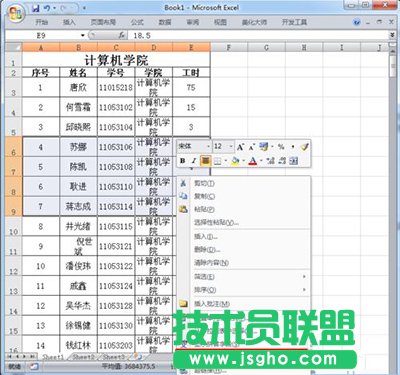Click the Merge and Center icon
The image size is (400, 375).
[294, 161]
